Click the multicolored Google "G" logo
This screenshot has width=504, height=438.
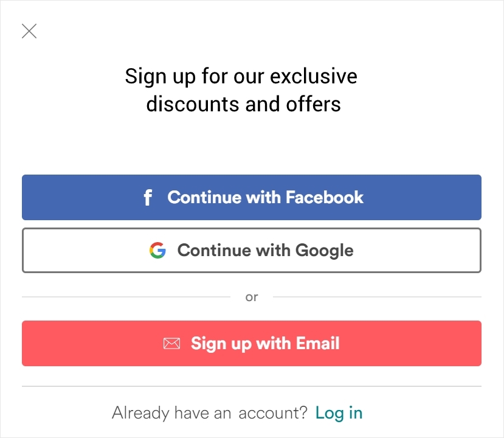(x=157, y=251)
